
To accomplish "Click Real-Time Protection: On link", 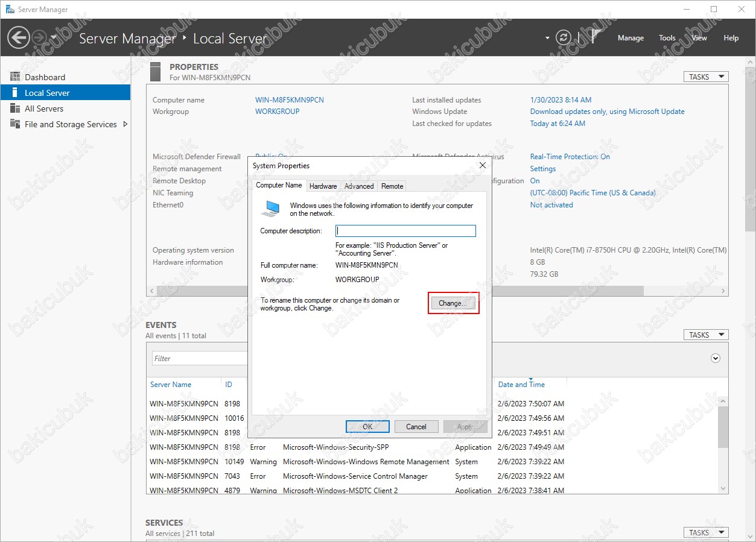I will [x=570, y=157].
